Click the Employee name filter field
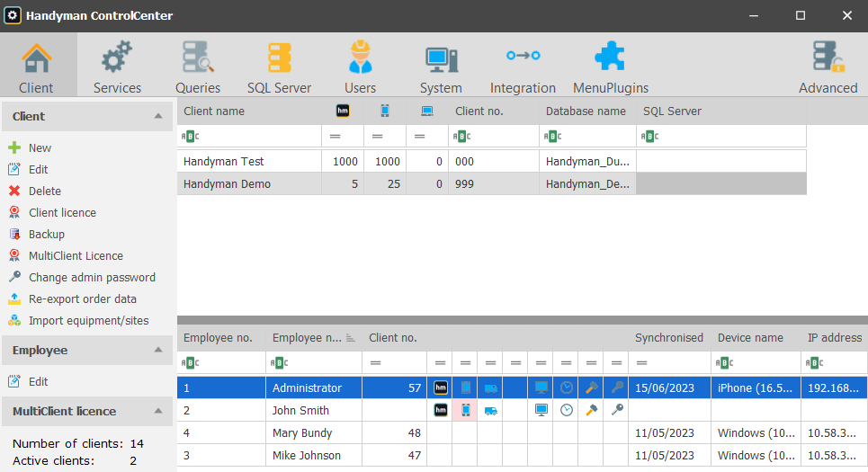This screenshot has width=868, height=472. [314, 363]
